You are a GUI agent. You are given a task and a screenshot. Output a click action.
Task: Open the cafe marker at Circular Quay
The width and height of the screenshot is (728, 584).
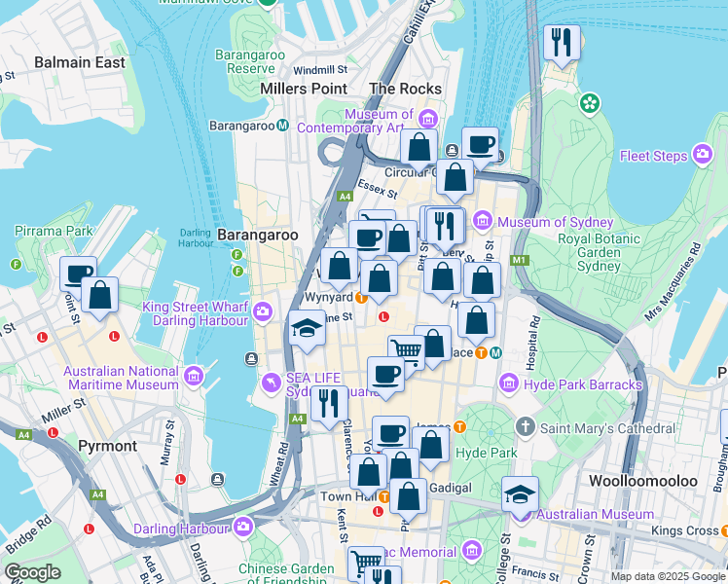(481, 146)
